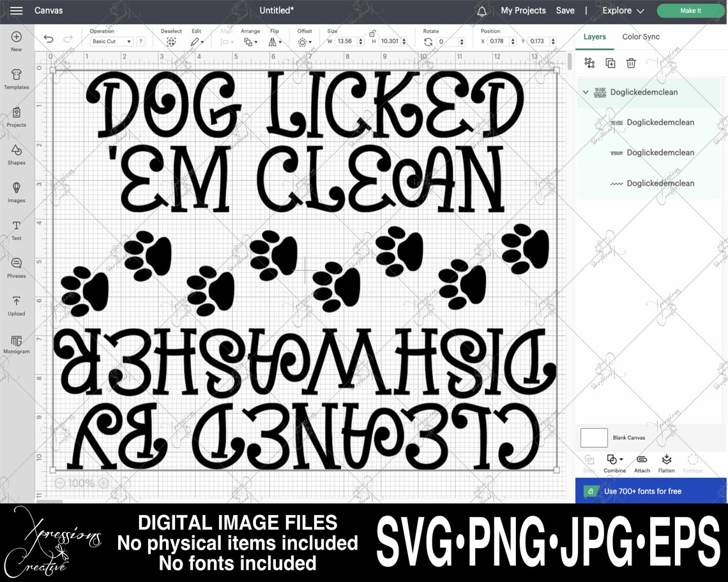This screenshot has height=582, width=728.
Task: Click the Deselect icon
Action: click(171, 40)
